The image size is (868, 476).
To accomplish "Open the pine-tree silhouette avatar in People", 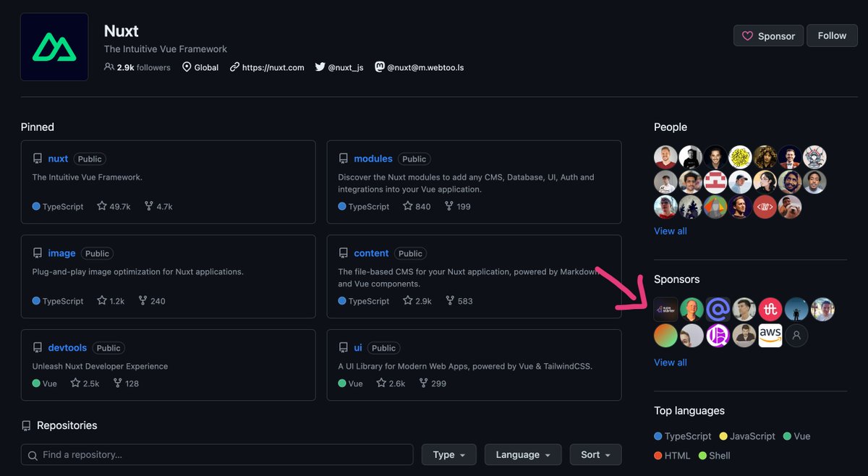I will pyautogui.click(x=691, y=207).
